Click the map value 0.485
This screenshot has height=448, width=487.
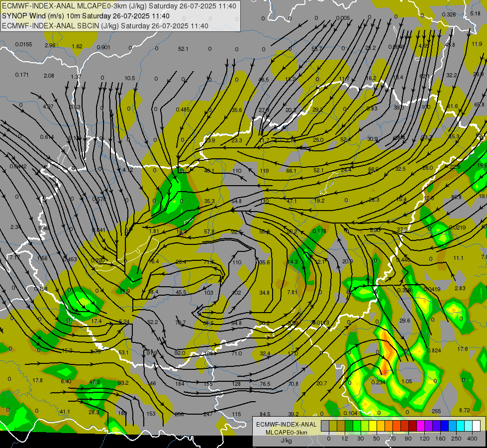tap(183, 110)
